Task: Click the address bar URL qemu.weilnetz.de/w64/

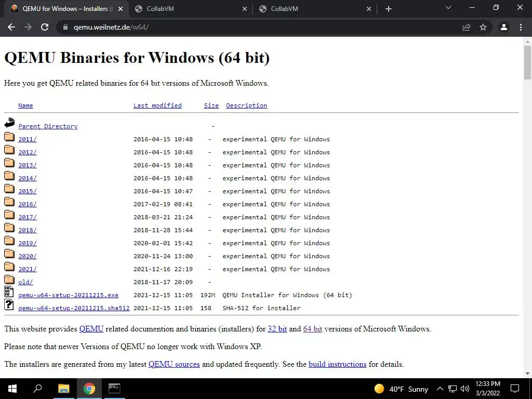Action: tap(111, 27)
